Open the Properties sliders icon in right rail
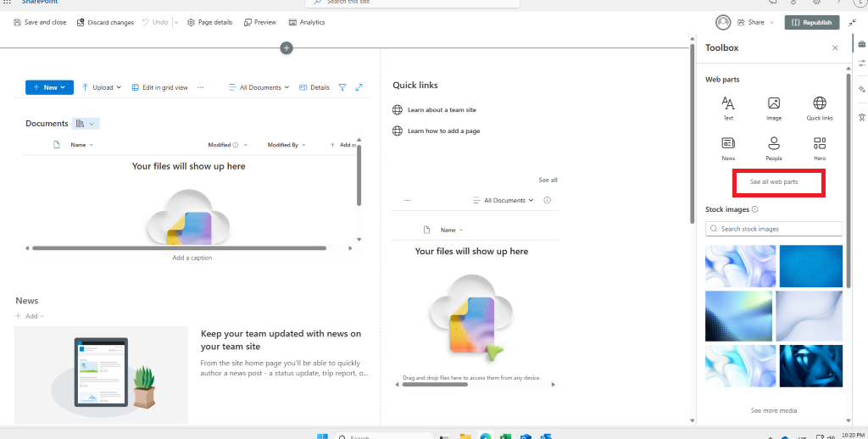868x439 pixels. [862, 63]
